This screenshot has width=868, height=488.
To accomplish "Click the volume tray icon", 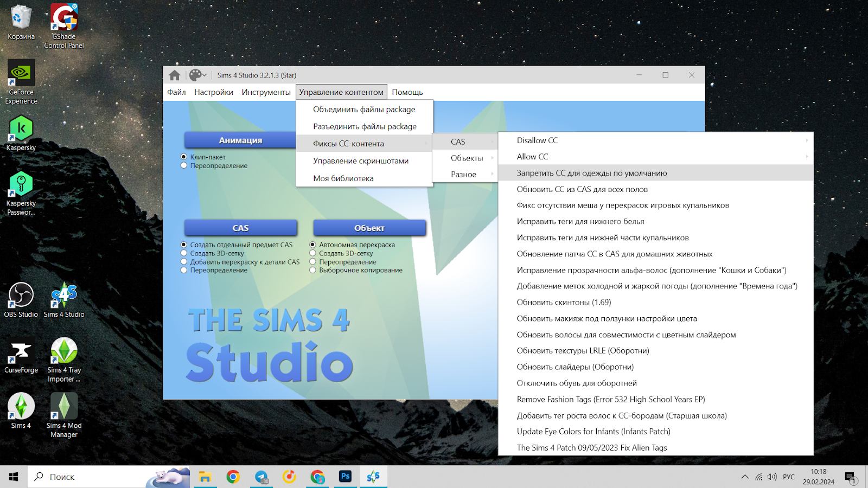I will click(772, 477).
